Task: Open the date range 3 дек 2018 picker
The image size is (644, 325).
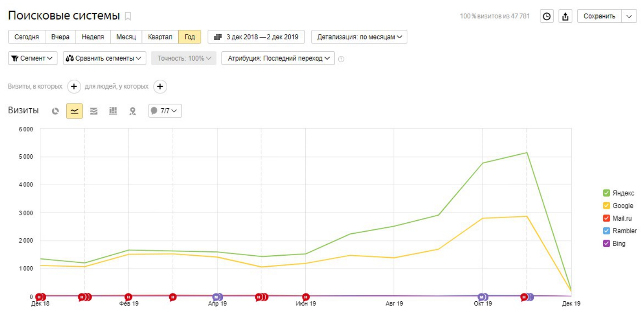Action: (x=256, y=37)
